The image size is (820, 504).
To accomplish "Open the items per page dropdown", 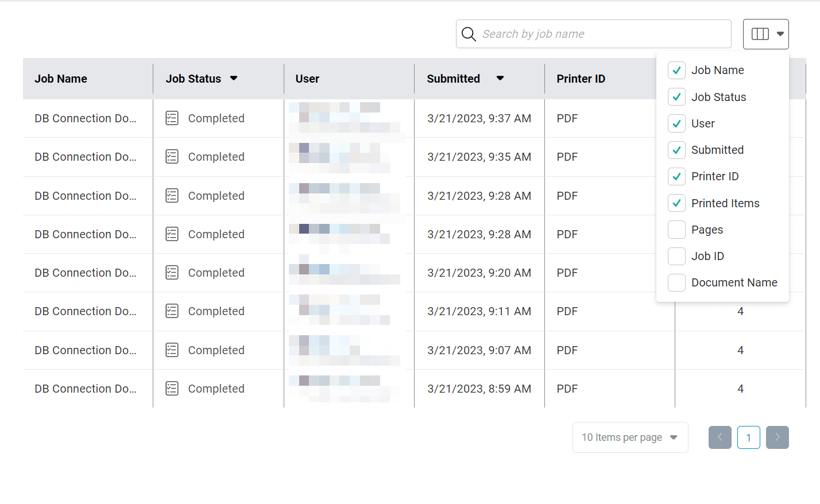I will coord(630,437).
